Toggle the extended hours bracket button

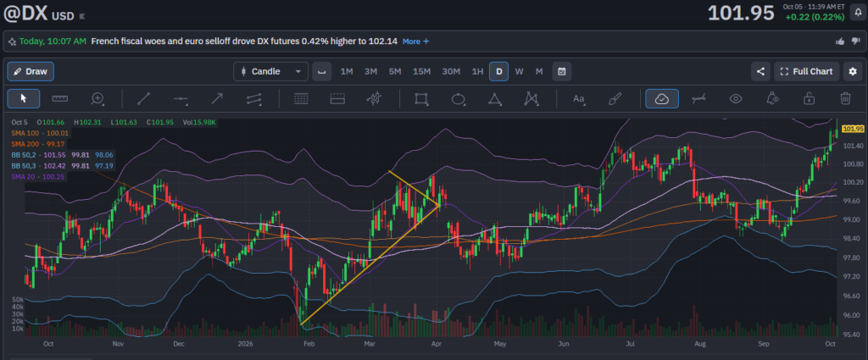point(321,71)
